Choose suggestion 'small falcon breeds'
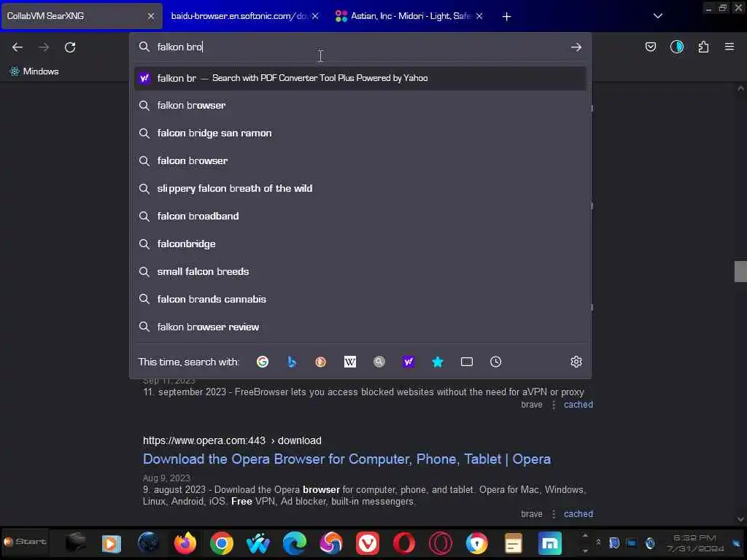The image size is (747, 560). pyautogui.click(x=360, y=271)
